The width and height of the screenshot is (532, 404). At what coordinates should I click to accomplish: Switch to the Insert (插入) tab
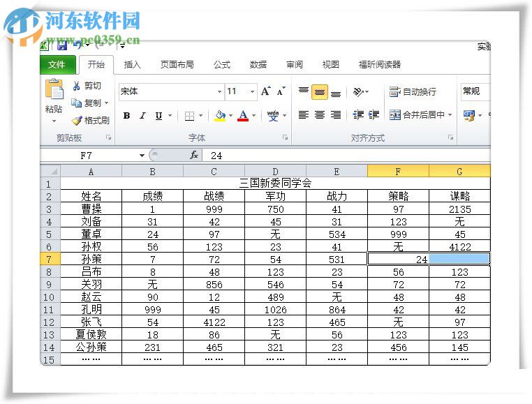click(133, 64)
